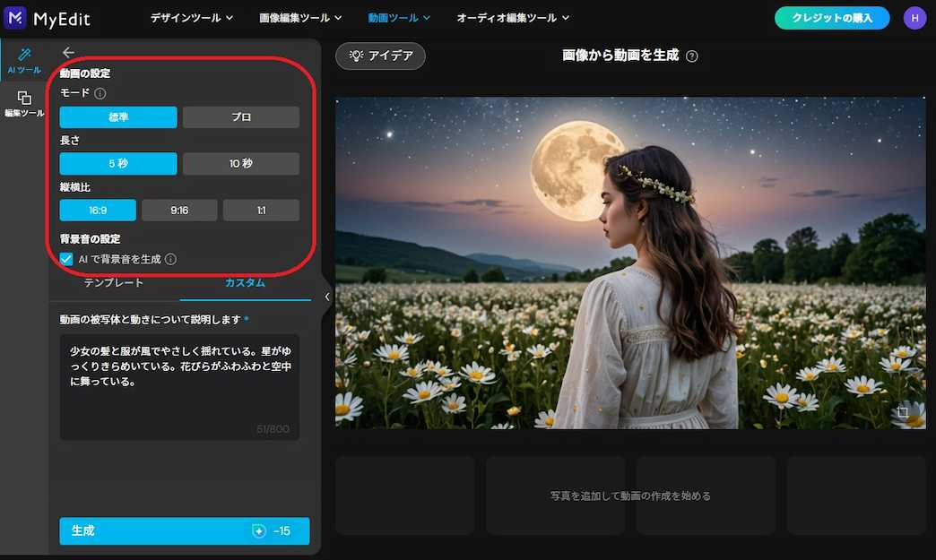Click the back arrow above 動画の設定
The image size is (936, 560).
68,52
